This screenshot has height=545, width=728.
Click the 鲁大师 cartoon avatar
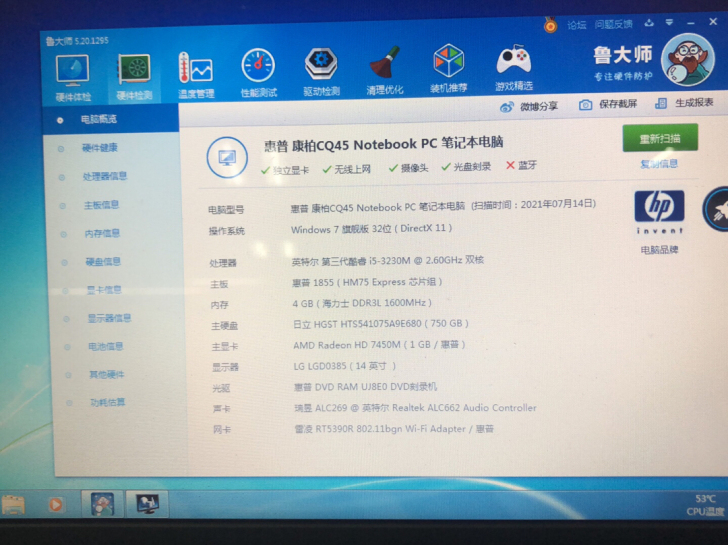point(688,60)
